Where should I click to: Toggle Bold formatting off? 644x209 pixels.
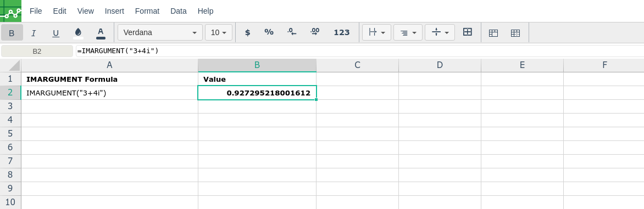click(x=12, y=32)
